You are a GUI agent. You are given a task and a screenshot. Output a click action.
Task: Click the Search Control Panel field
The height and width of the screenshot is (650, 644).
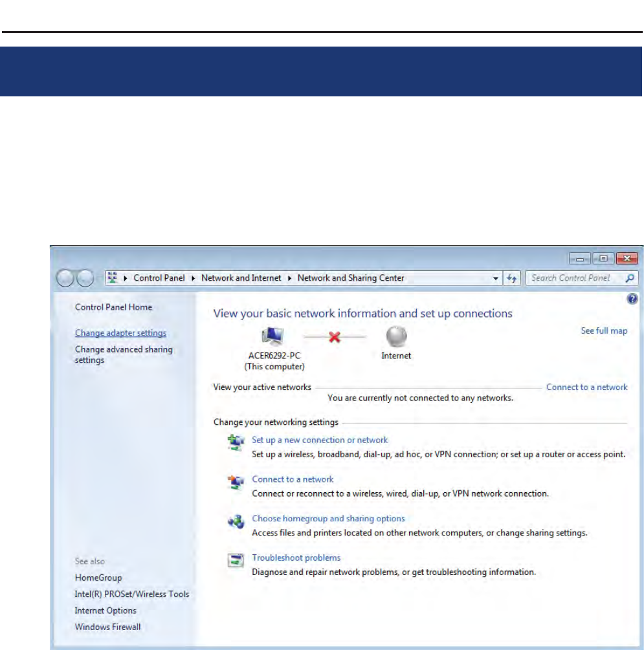point(582,278)
